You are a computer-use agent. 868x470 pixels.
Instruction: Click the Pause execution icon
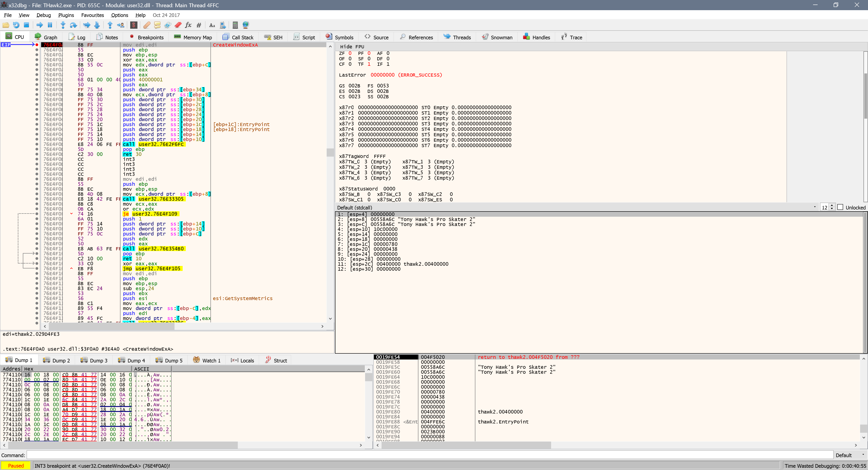point(50,25)
